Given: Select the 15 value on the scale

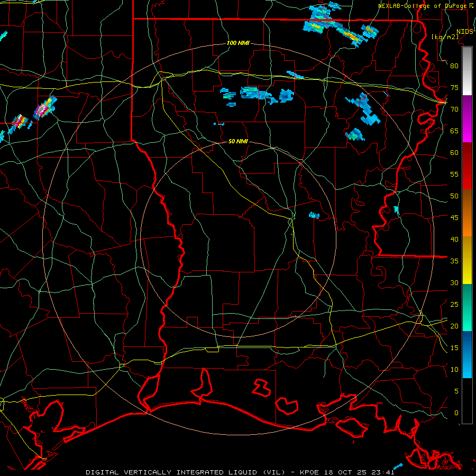Looking at the screenshot, I should (454, 348).
